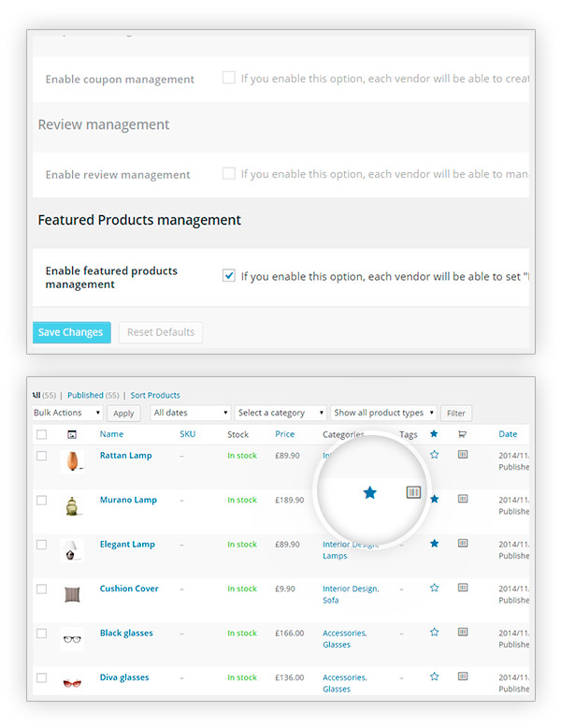Viewport: 561px width, 728px height.
Task: Open Murano Lamp product link
Action: [128, 500]
